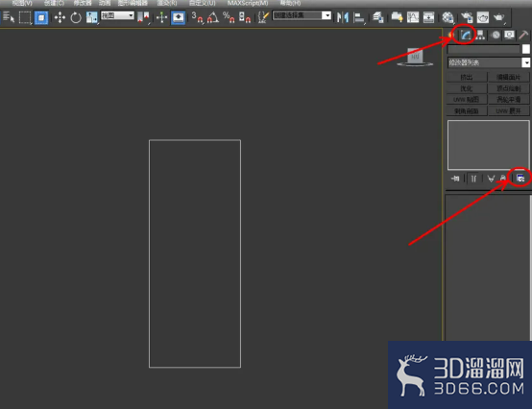Click the Use Pivot Point Center icon
Viewport: 532px width, 409px height.
pyautogui.click(x=143, y=17)
